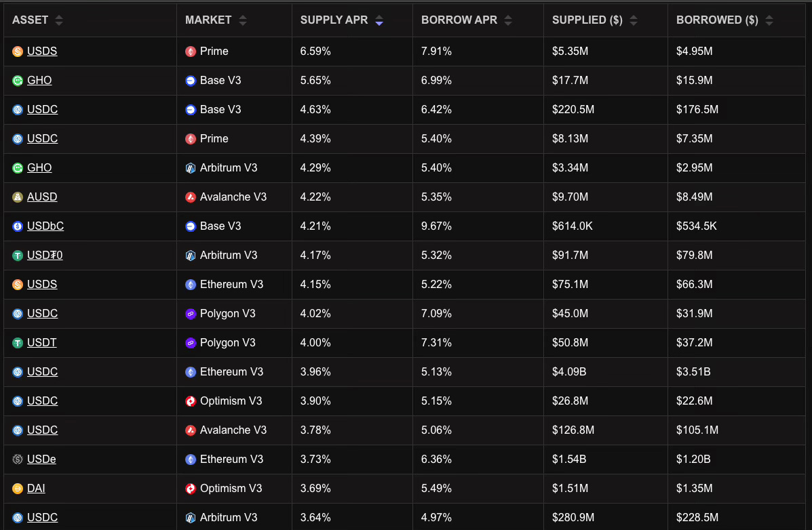The height and width of the screenshot is (530, 812).
Task: Click the Avalanche icon next to AUSD
Action: coord(190,197)
